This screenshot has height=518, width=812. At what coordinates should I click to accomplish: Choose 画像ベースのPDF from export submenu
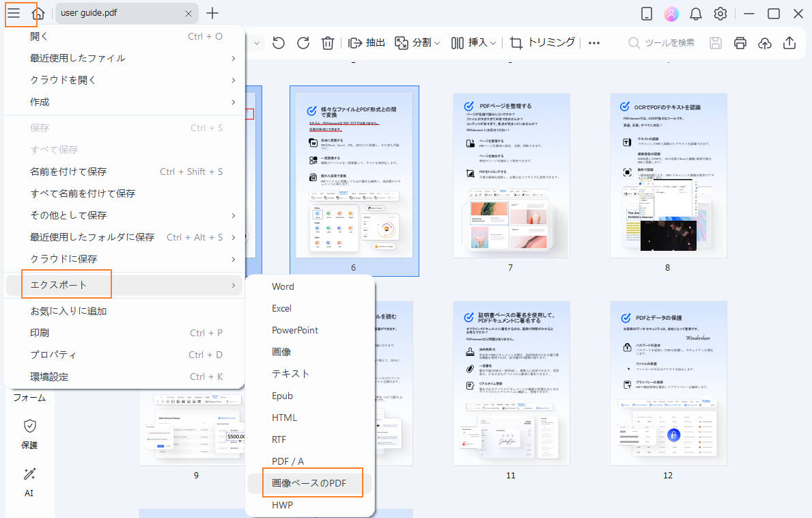click(x=311, y=482)
